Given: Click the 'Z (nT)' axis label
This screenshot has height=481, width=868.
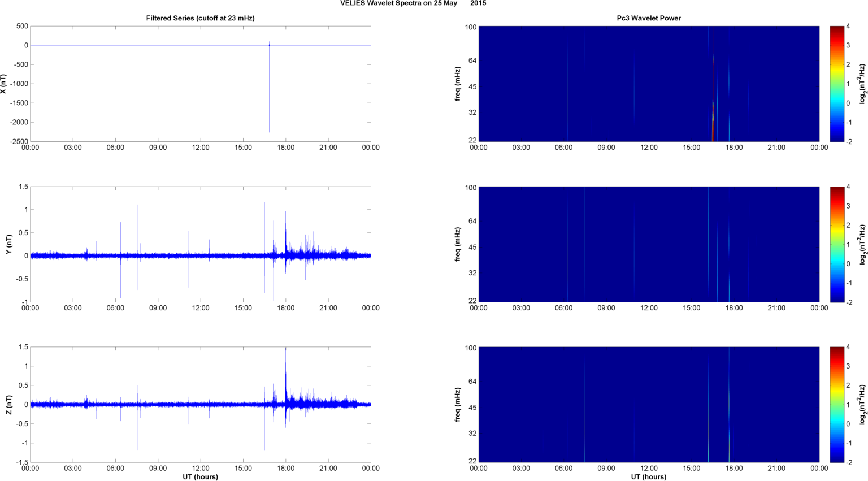Looking at the screenshot, I should pyautogui.click(x=9, y=405).
